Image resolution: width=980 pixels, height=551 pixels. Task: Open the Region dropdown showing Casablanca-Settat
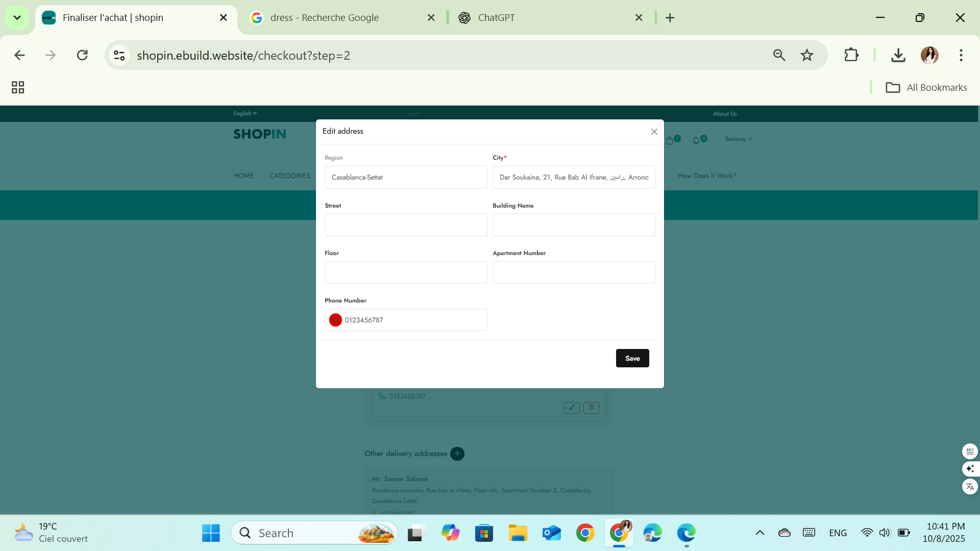pos(406,178)
